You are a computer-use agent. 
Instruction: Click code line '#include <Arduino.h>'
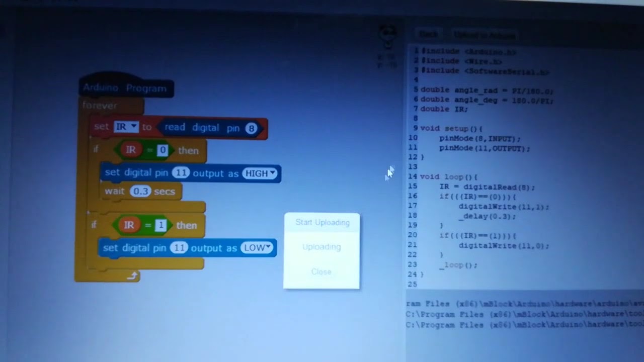(468, 51)
